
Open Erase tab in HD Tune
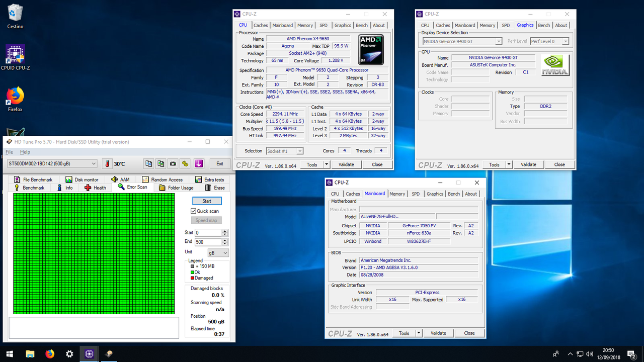[215, 188]
